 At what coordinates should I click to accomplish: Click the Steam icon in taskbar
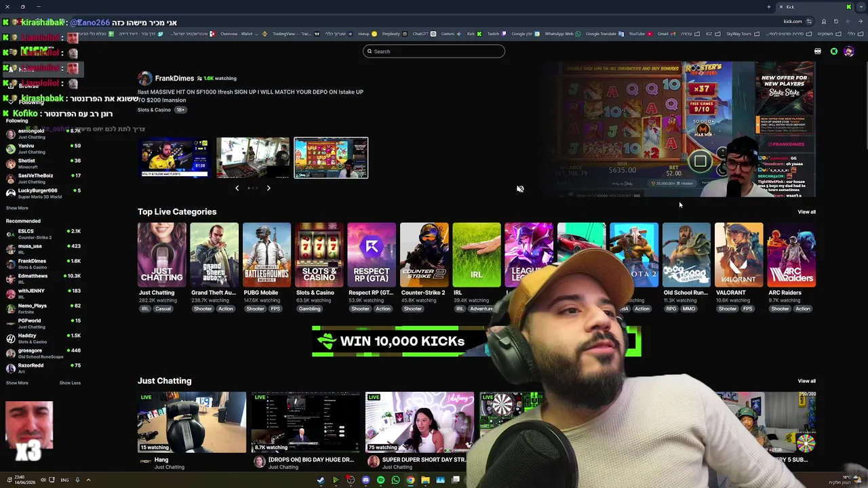click(x=321, y=481)
